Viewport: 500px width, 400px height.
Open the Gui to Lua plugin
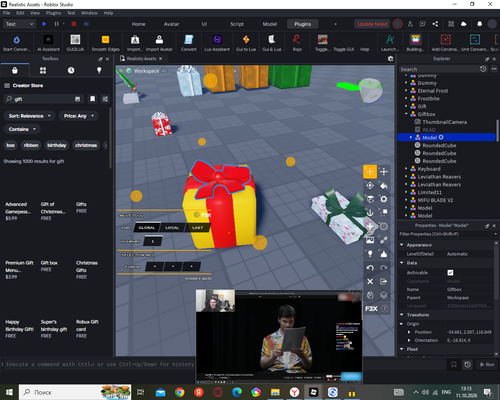(x=246, y=43)
